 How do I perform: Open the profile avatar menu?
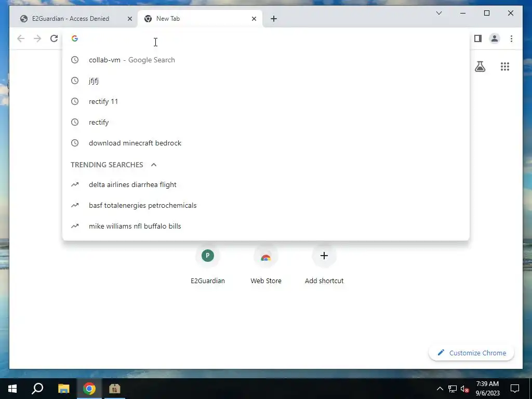(495, 38)
